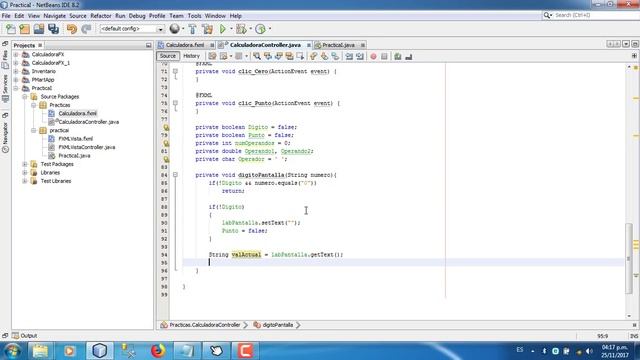This screenshot has width=640, height=360.
Task: Click the Redo toolbar icon
Action: 86,29
